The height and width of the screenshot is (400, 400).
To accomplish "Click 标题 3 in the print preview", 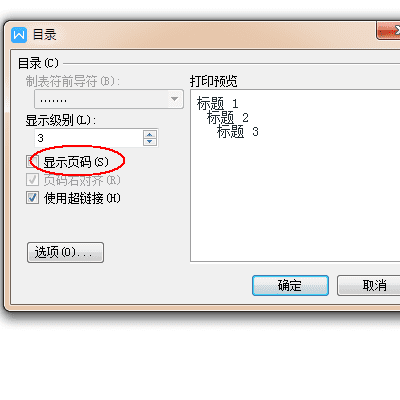I will (x=238, y=131).
